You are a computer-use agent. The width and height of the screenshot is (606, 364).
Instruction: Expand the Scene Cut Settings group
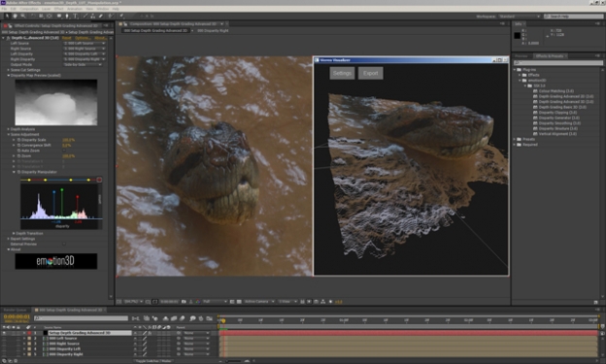click(9, 70)
